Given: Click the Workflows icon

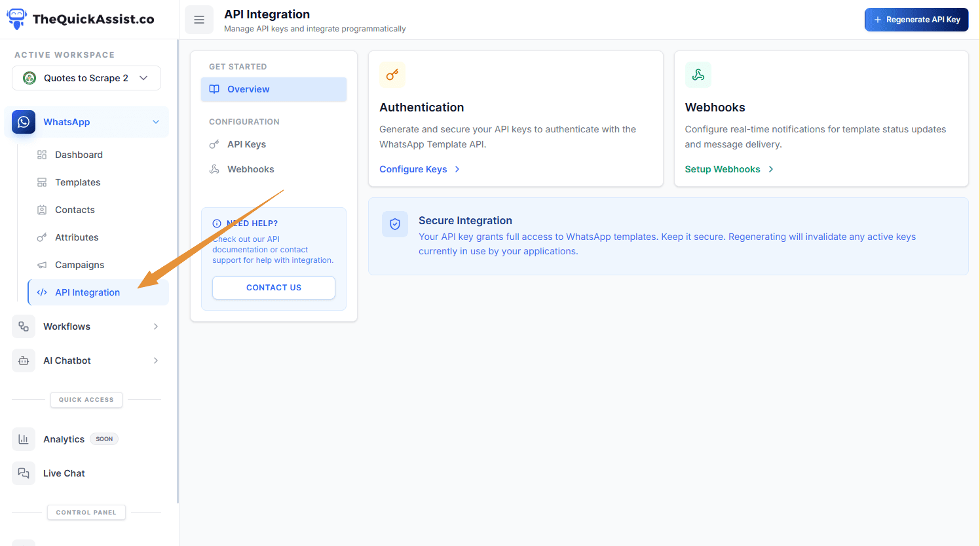Looking at the screenshot, I should click(x=23, y=326).
